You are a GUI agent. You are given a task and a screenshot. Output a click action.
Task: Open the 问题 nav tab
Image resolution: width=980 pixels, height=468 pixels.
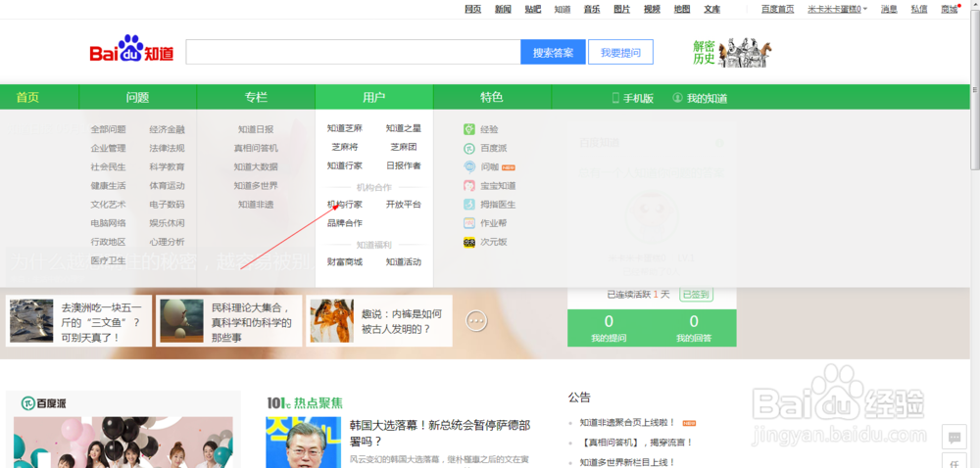coord(137,97)
